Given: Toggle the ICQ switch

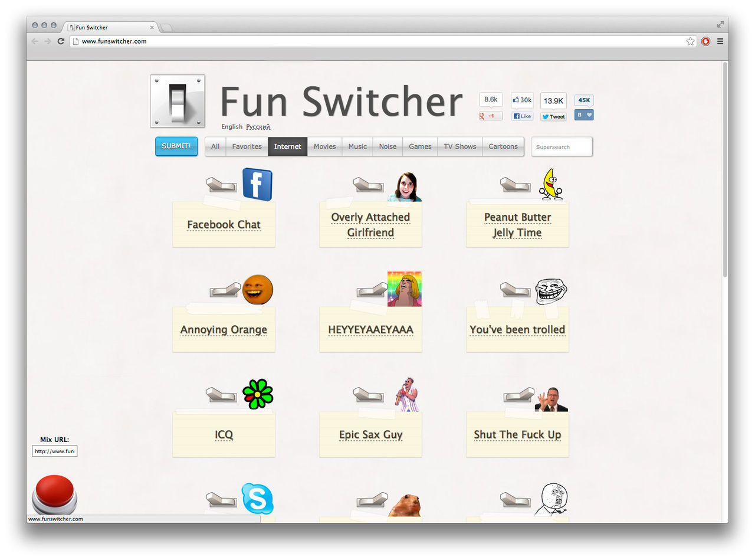Looking at the screenshot, I should tap(222, 395).
